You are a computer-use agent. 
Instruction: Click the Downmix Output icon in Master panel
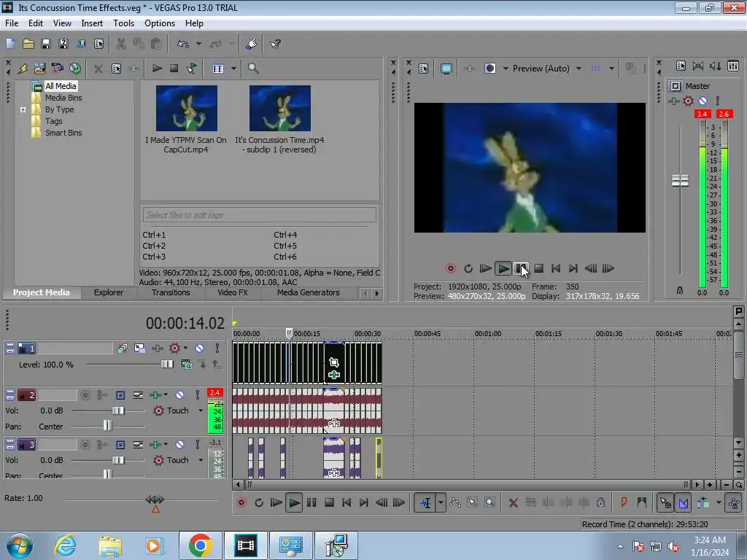coord(698,66)
